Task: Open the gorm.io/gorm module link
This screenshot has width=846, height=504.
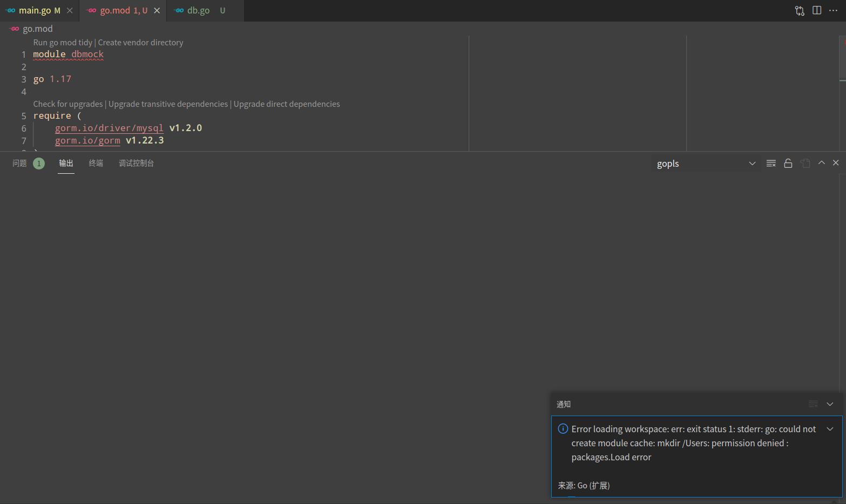Action: point(87,140)
